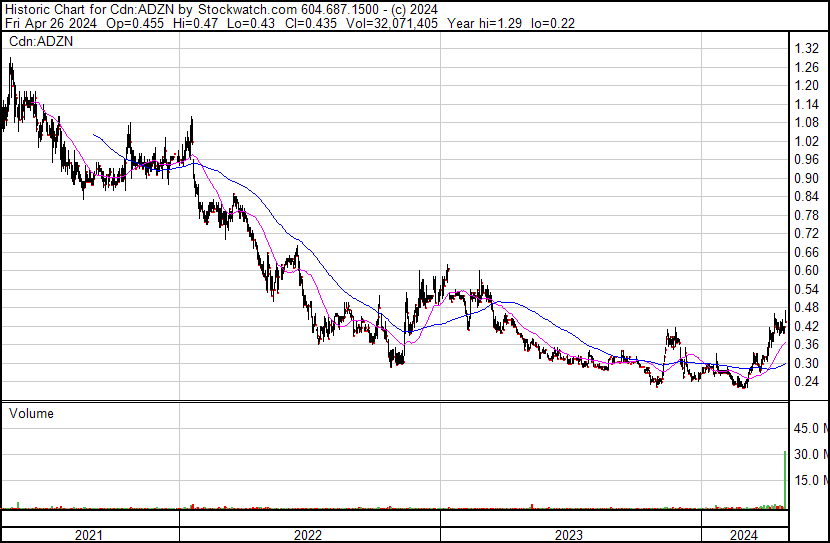This screenshot has width=830, height=543.
Task: Click the Lo=0.43 low price text
Action: pos(251,23)
